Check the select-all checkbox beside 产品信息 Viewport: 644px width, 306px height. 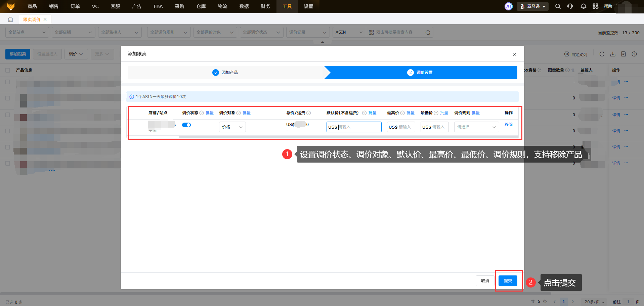pos(8,70)
